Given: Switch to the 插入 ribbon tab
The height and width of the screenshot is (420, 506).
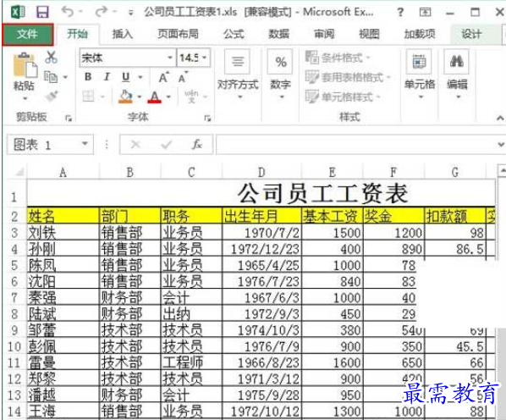Looking at the screenshot, I should click(x=123, y=34).
